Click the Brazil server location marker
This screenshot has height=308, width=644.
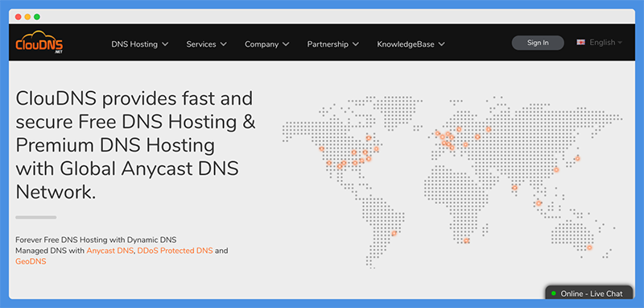(394, 233)
